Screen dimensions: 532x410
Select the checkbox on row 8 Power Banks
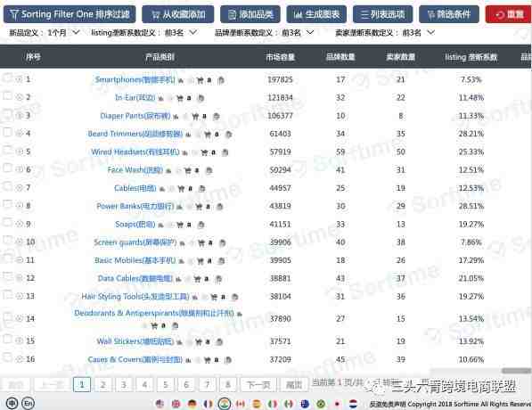coord(7,204)
